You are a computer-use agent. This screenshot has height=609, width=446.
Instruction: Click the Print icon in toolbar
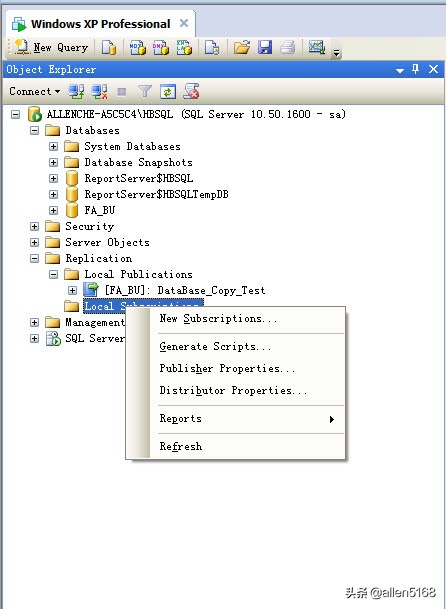[x=288, y=48]
